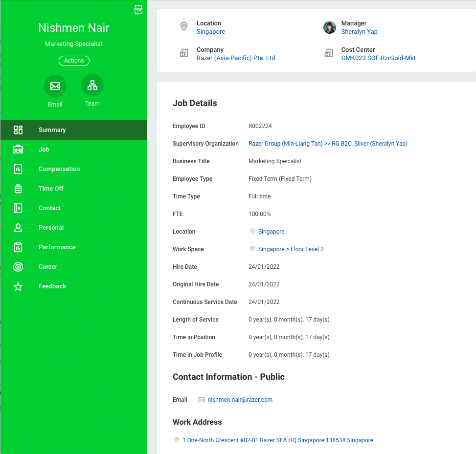This screenshot has width=476, height=454.
Task: Open the Time Off section
Action: point(74,188)
